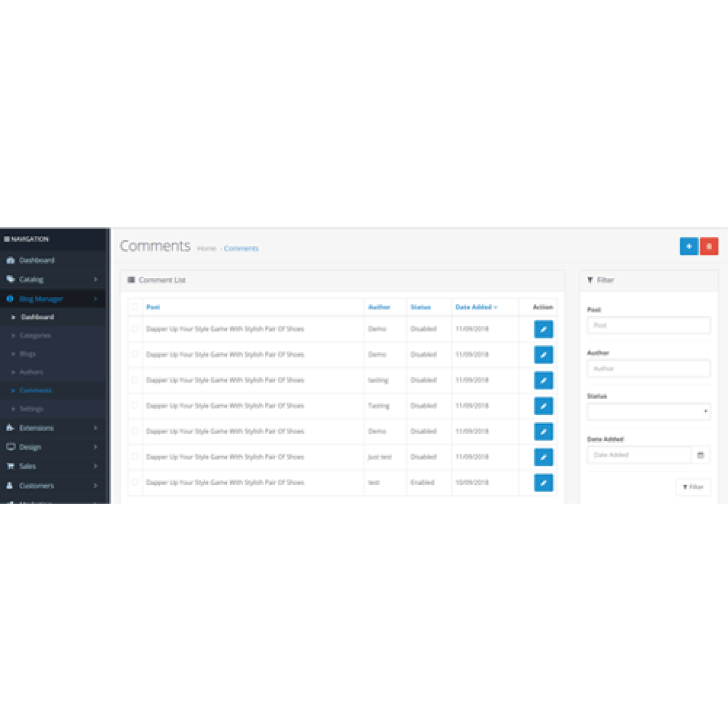Image resolution: width=728 pixels, height=728 pixels.
Task: Tick the checkbox for the Enabled comment row
Action: click(x=134, y=483)
